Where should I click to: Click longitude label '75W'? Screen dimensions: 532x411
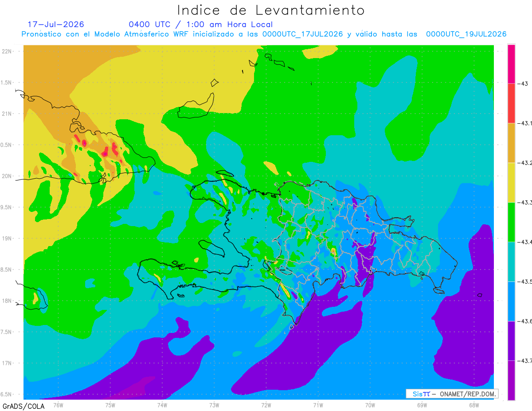click(110, 404)
